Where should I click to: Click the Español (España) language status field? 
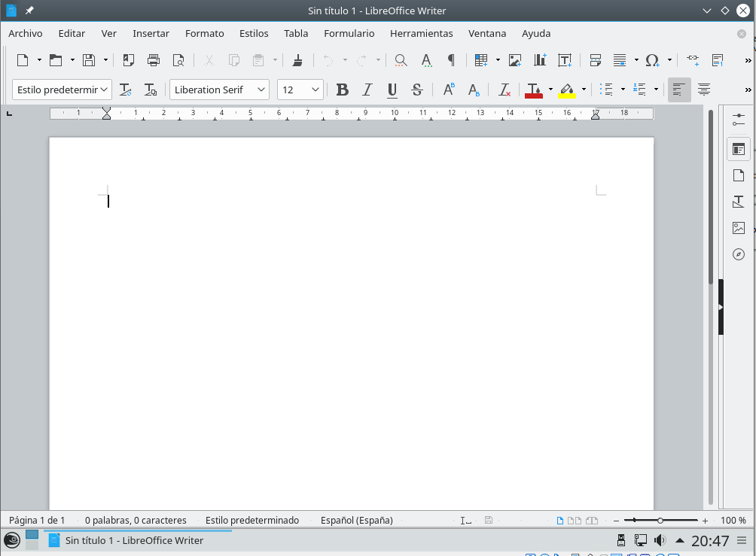pyautogui.click(x=357, y=521)
